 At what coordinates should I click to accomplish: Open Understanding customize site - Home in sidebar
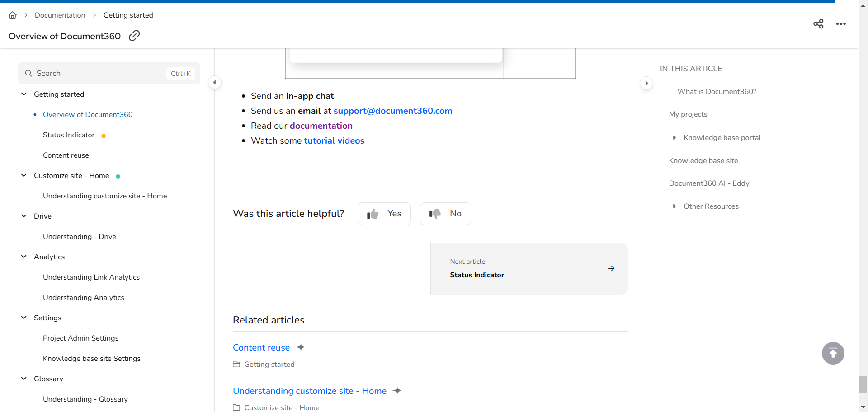click(x=105, y=196)
